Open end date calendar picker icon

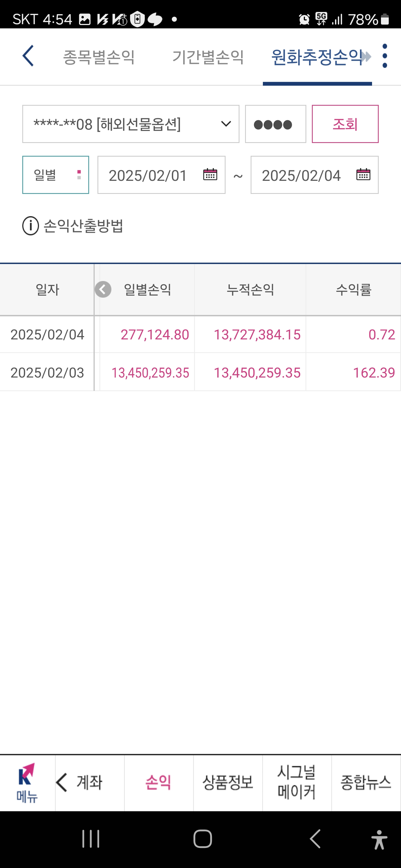tap(363, 174)
